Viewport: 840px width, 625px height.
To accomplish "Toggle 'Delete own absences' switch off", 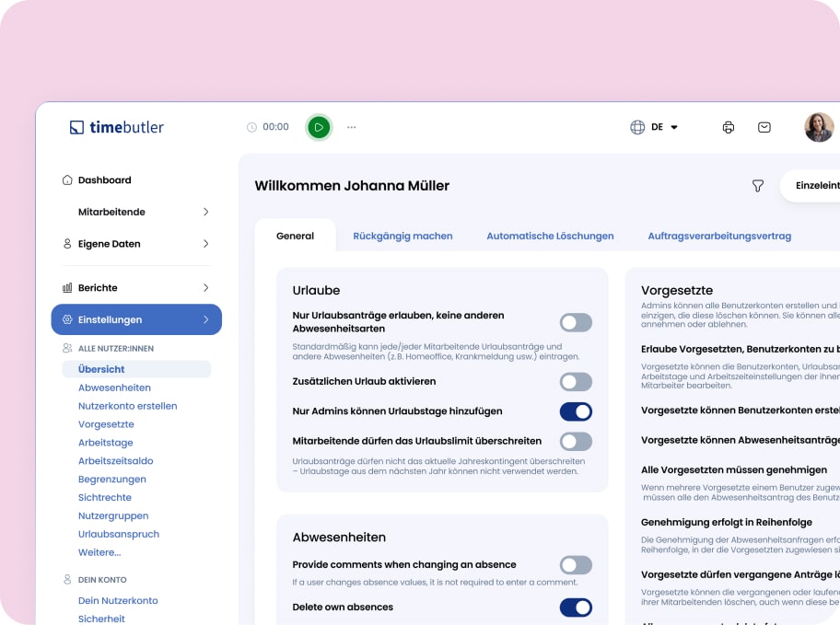I will pyautogui.click(x=576, y=608).
